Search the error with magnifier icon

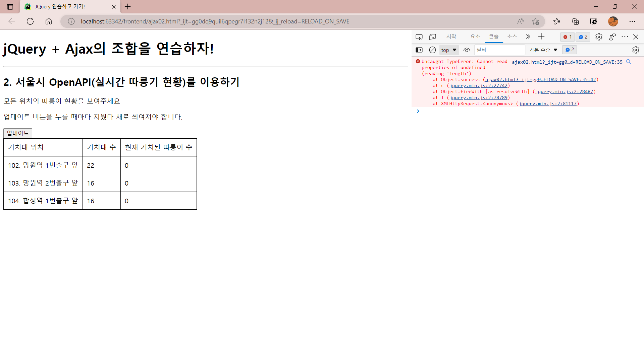pos(629,62)
